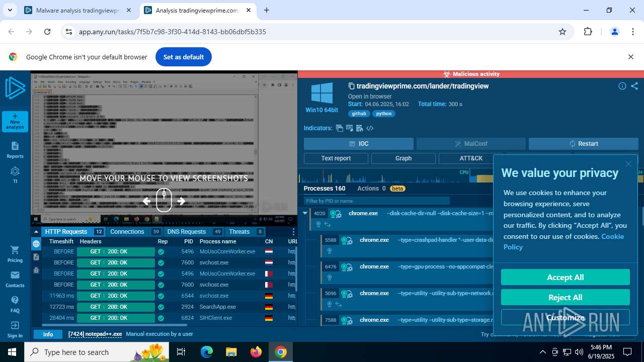This screenshot has width=644, height=362.
Task: Click the first Indicators windows icon
Action: (x=340, y=128)
